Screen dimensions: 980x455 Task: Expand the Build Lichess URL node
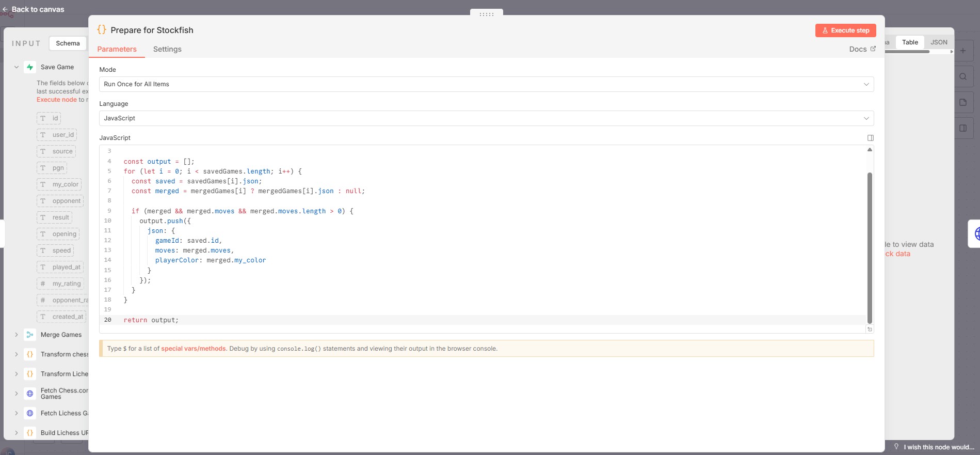[17, 433]
